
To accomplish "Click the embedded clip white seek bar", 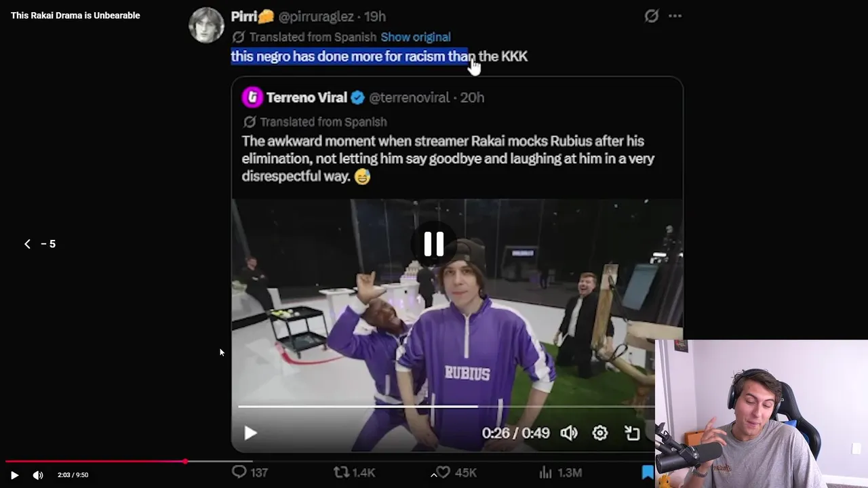I will 446,407.
